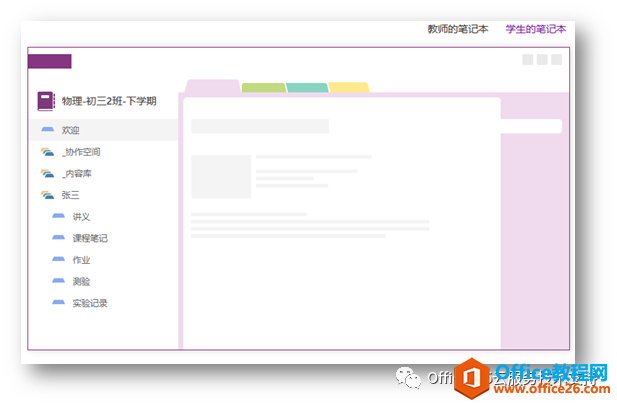Screen dimensions: 617x406
Task: Switch to 教师的笔记本 tab
Action: 458,29
